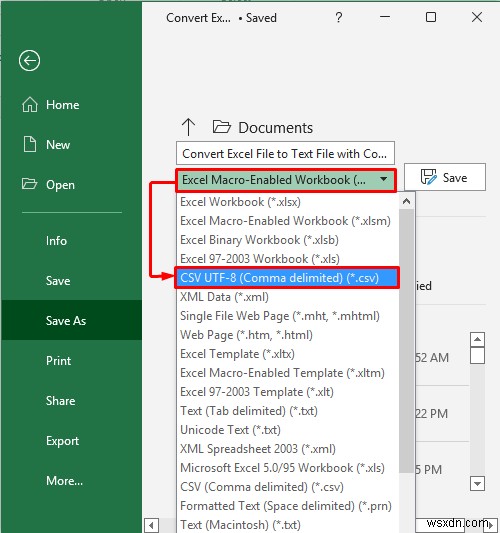The width and height of the screenshot is (500, 533).
Task: Click the More... sidebar entry
Action: [71, 481]
